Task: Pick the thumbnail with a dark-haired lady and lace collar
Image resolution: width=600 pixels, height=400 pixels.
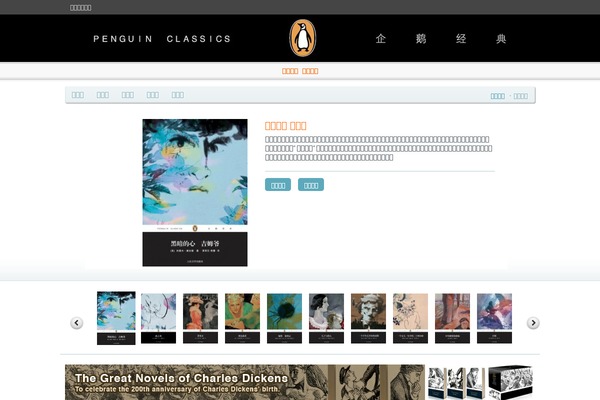Action: 326,318
